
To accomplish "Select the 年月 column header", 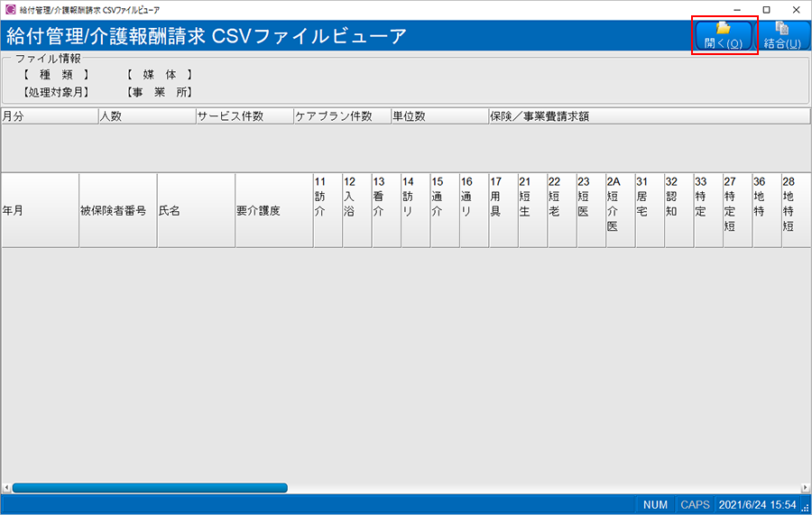I will pyautogui.click(x=39, y=210).
